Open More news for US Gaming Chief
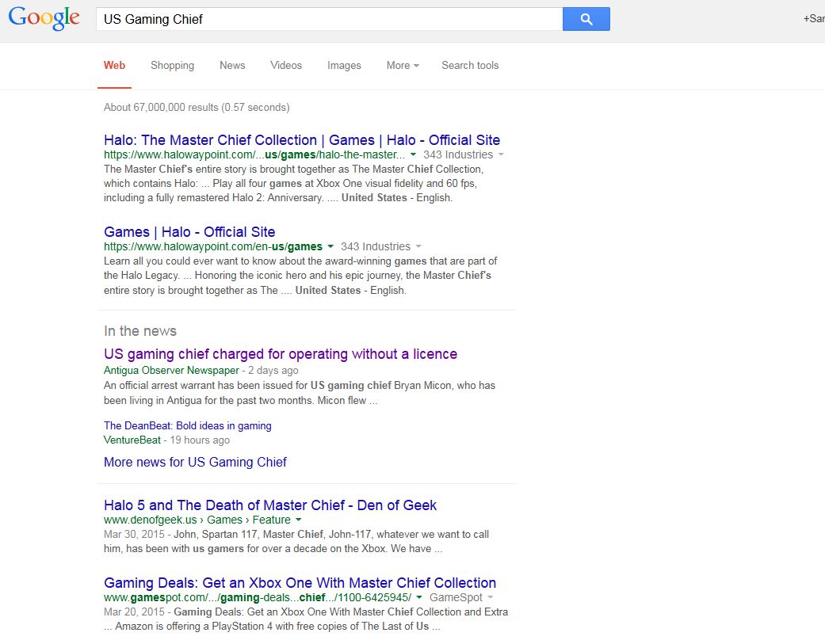 (195, 462)
